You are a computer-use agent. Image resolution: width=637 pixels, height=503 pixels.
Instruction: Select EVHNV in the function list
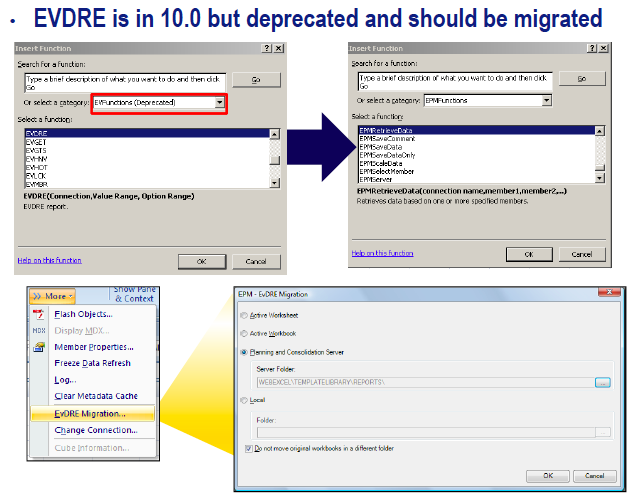(x=147, y=159)
